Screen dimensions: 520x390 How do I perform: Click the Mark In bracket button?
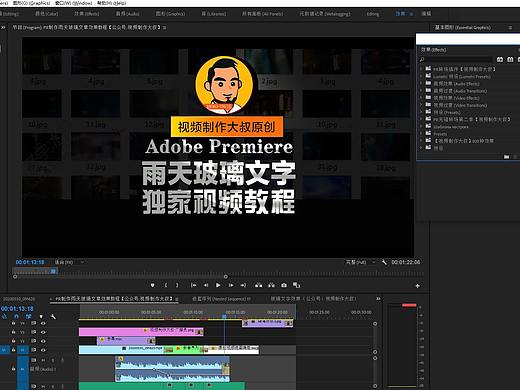click(166, 285)
